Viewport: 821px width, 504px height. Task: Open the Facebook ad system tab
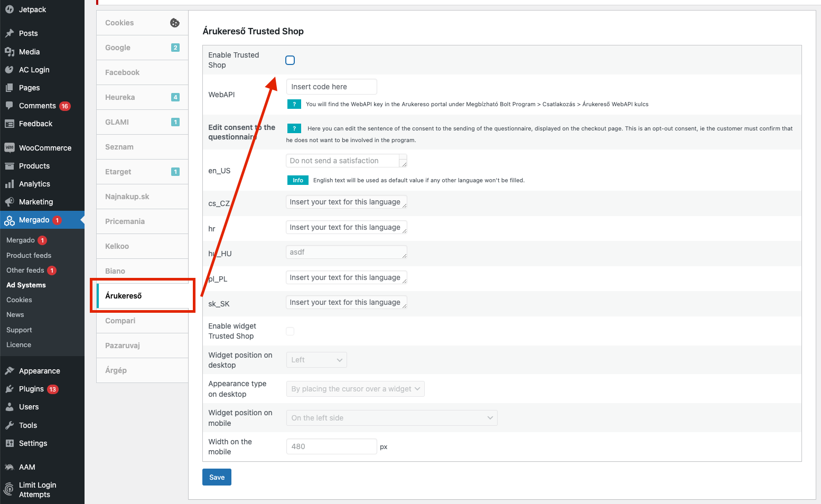click(x=143, y=72)
